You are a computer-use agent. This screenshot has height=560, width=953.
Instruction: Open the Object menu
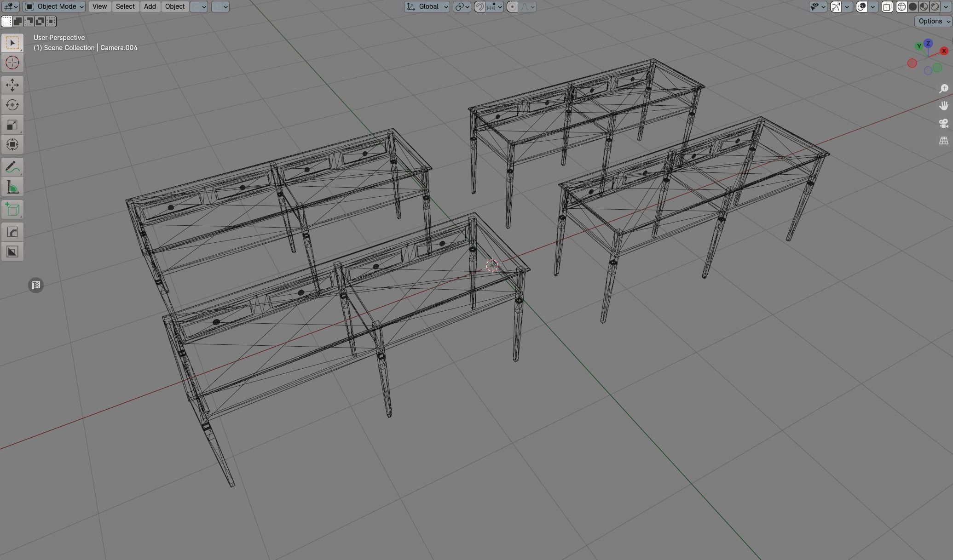click(175, 6)
